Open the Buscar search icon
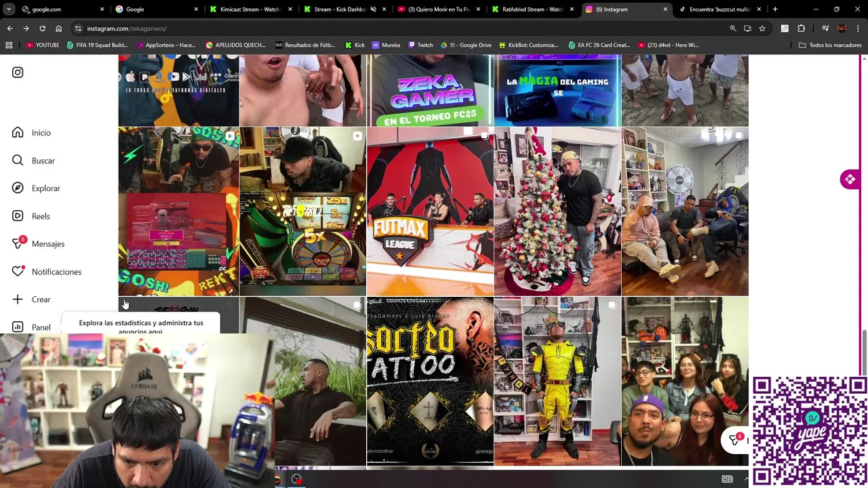This screenshot has height=488, width=868. click(x=18, y=161)
